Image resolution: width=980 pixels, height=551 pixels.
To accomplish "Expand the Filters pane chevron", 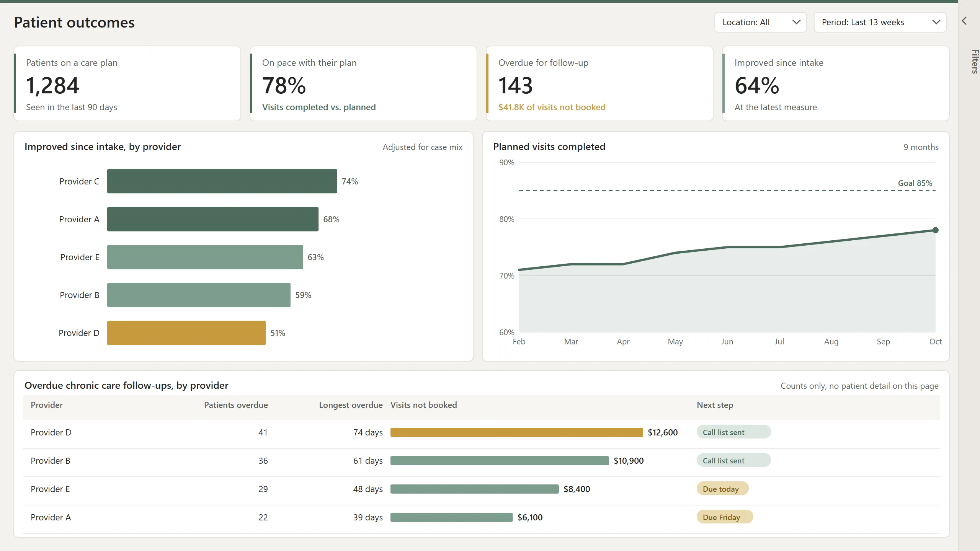I will coord(964,21).
